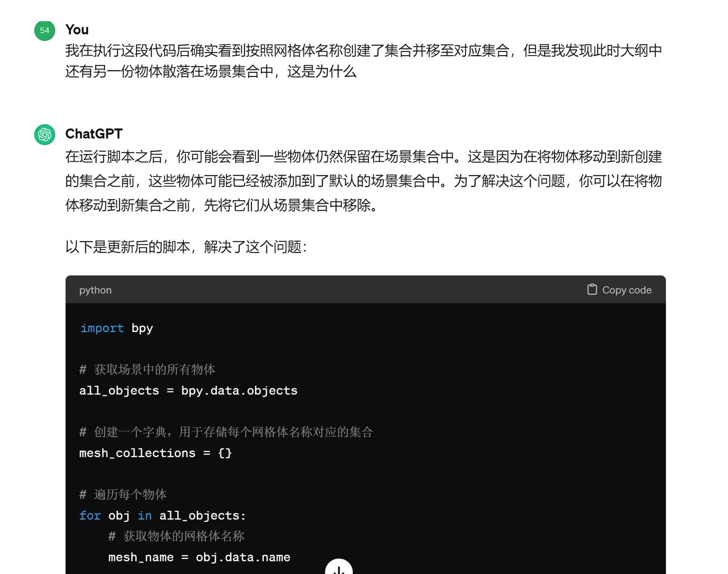Click the comment about creating a dictionary
728x574 pixels.
pos(226,432)
